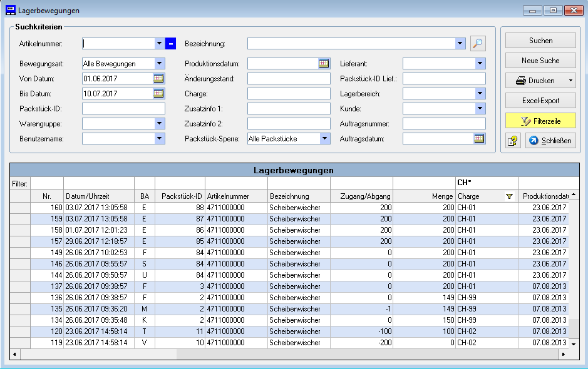
Task: Click into the Charge input field
Action: [x=288, y=93]
